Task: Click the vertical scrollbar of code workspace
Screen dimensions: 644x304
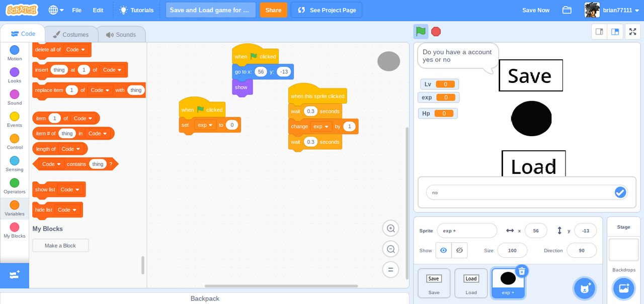Action: [407, 202]
